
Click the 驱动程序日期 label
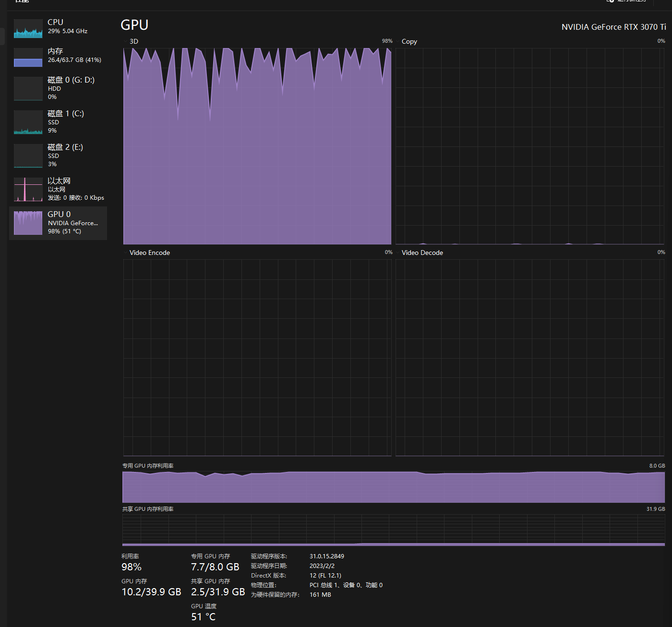[269, 566]
